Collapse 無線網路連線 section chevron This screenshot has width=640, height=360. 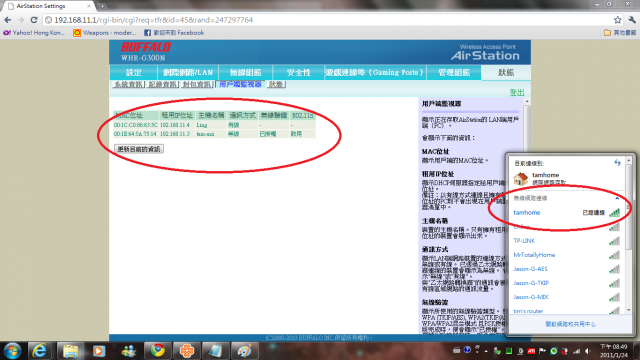tap(617, 198)
